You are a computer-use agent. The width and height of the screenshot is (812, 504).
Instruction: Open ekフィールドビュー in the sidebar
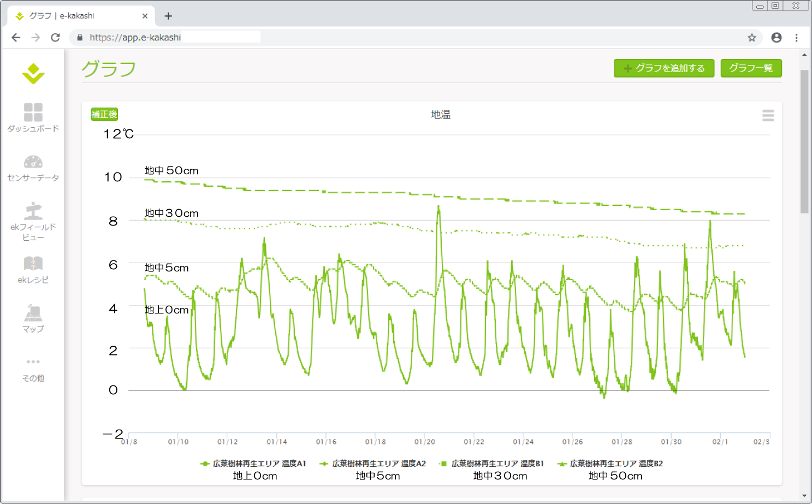pos(33,222)
